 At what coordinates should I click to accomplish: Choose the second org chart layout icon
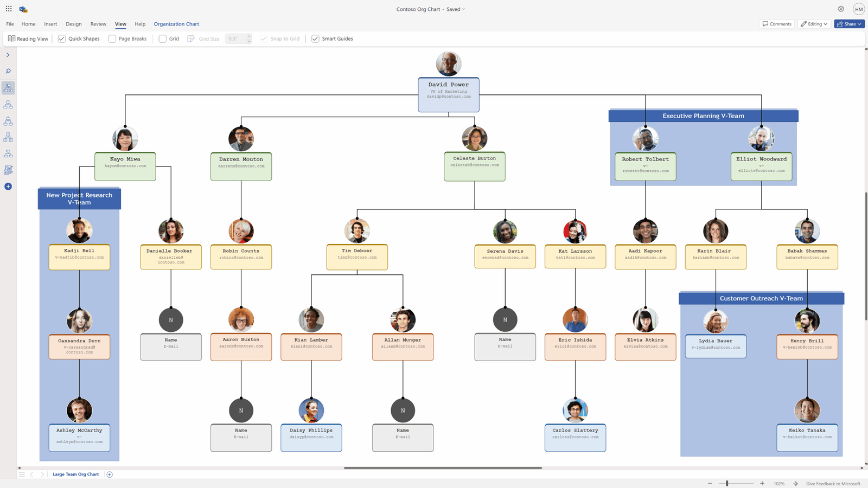(x=8, y=104)
